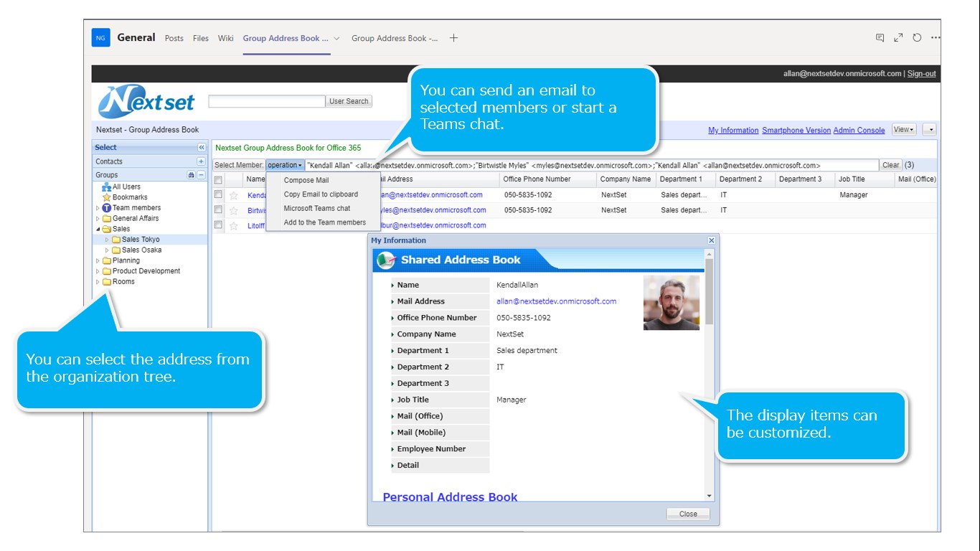Check the Kendall row checkbox

coord(218,194)
